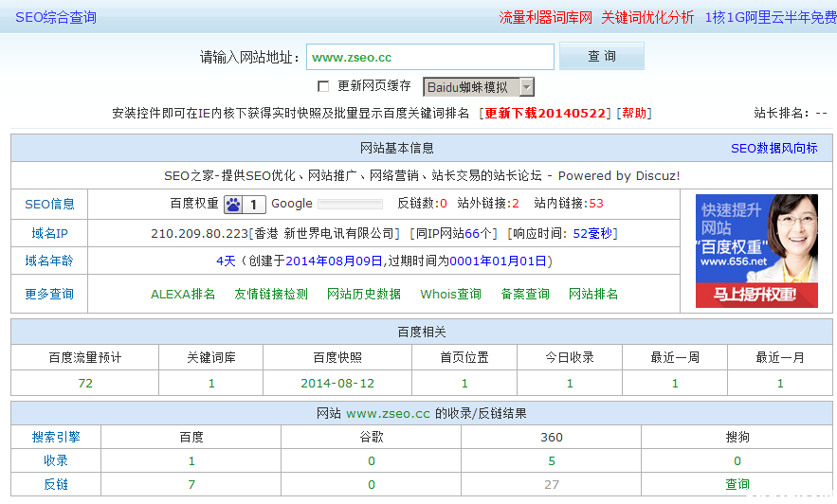
Task: Open 关键词优化分析 in the top bar
Action: 647,17
